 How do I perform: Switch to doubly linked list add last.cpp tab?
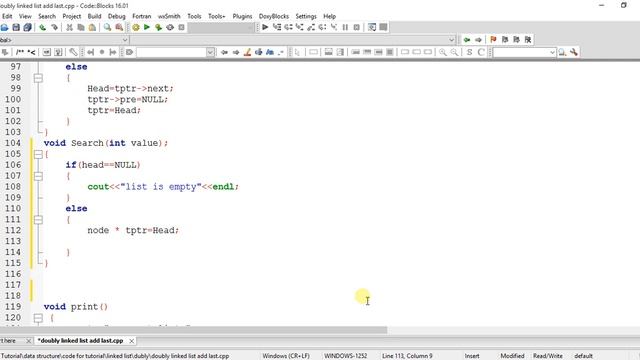[81, 340]
